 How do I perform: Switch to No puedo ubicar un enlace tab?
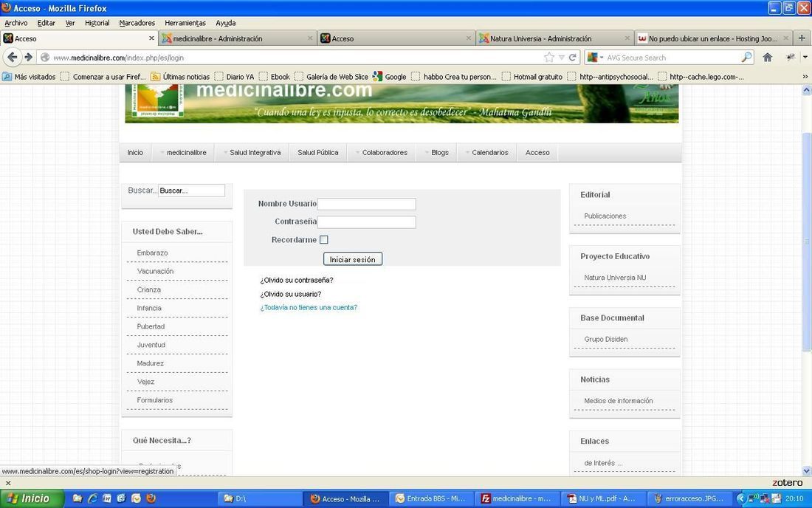tap(714, 38)
